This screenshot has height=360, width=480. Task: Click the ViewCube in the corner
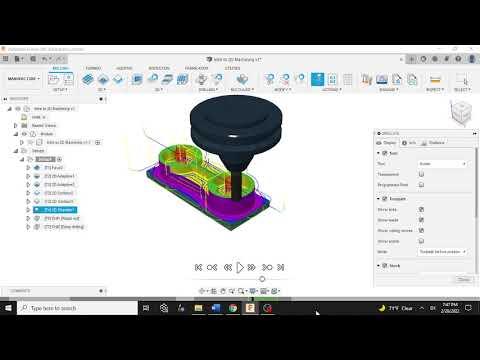pyautogui.click(x=461, y=113)
